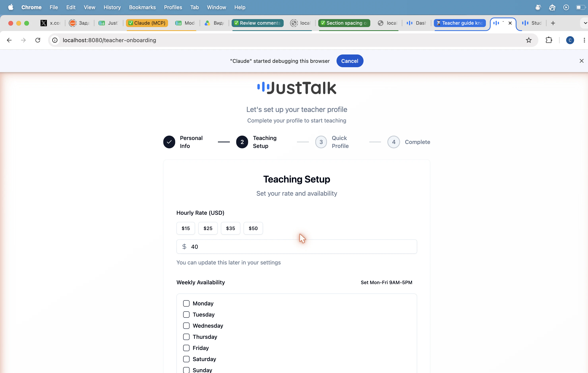Click the dollar sign in rate field
588x373 pixels.
184,247
